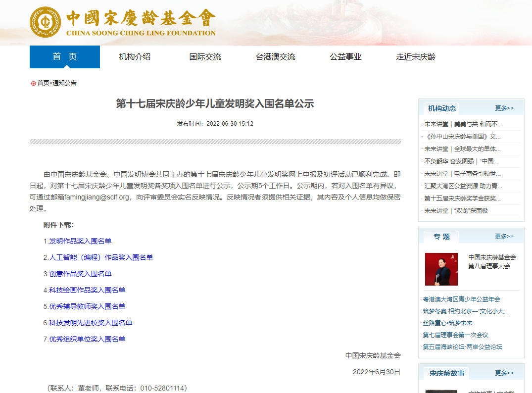The height and width of the screenshot is (393, 532).
Task: Select the 机构动态 panel tab
Action: 442,108
